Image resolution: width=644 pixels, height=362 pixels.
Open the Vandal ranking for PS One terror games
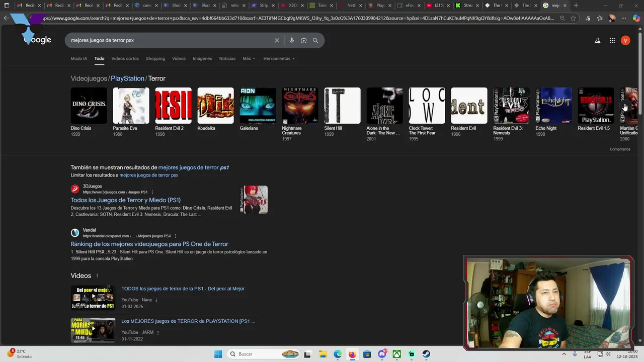pos(149,244)
